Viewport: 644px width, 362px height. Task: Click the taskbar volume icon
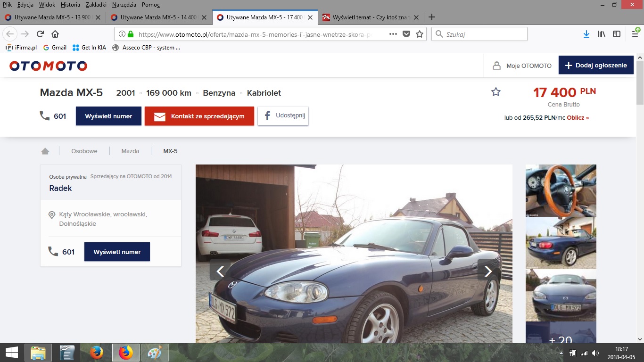click(x=595, y=353)
